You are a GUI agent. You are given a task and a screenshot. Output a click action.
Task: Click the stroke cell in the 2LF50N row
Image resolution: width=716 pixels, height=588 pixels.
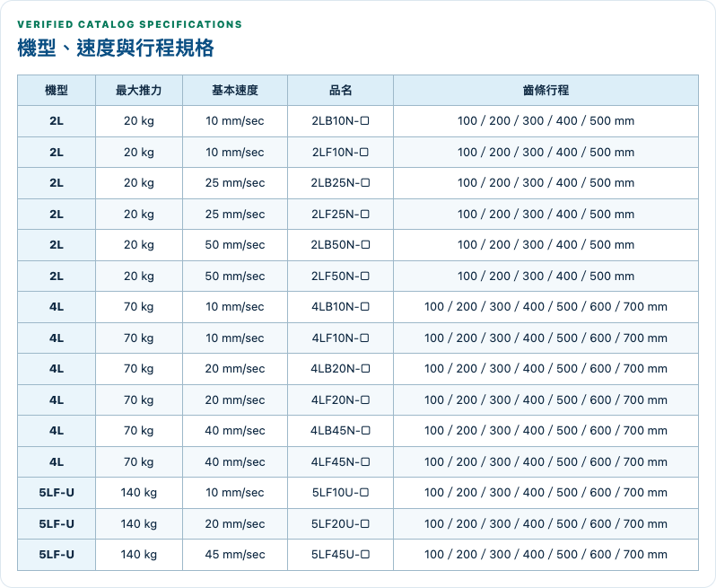coord(546,276)
